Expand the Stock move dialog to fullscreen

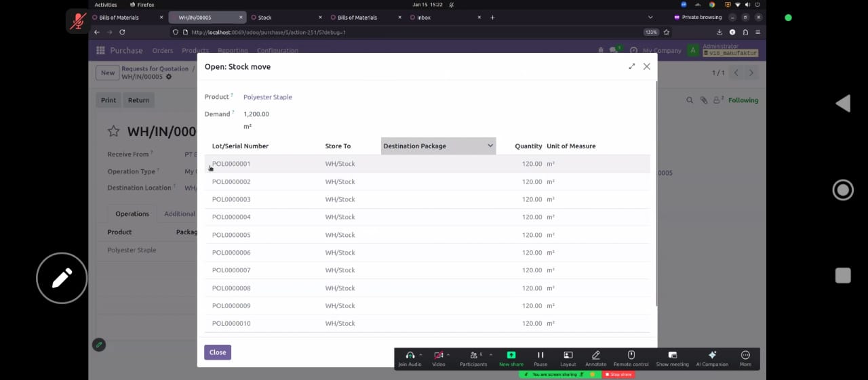tap(632, 66)
